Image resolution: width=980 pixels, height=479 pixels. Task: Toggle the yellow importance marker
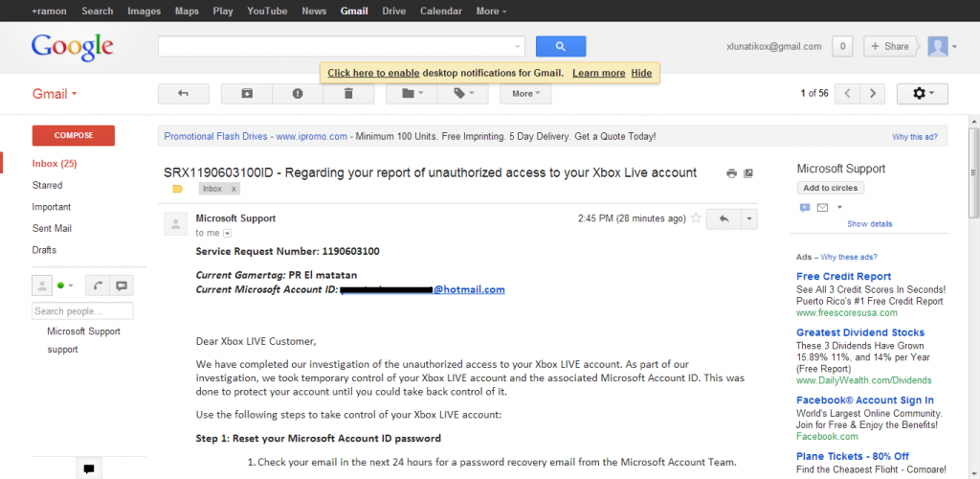point(177,189)
